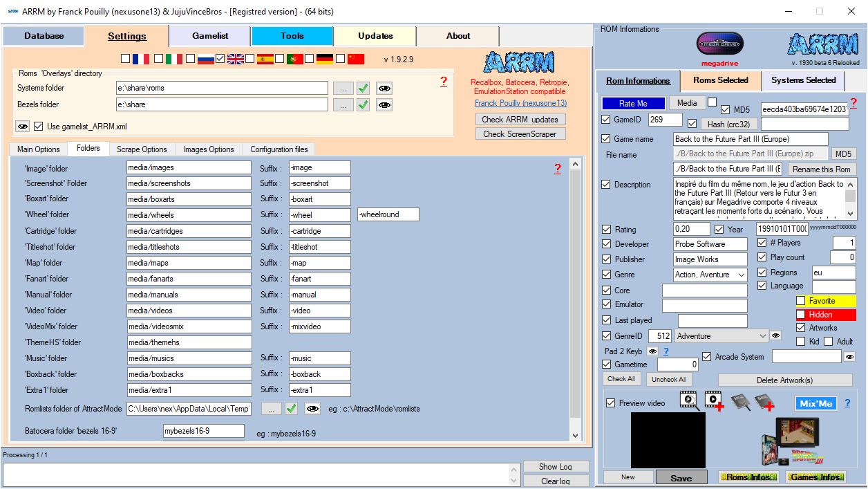Click the eye icon next to Systems folder
The height and width of the screenshot is (489, 868).
[x=384, y=88]
